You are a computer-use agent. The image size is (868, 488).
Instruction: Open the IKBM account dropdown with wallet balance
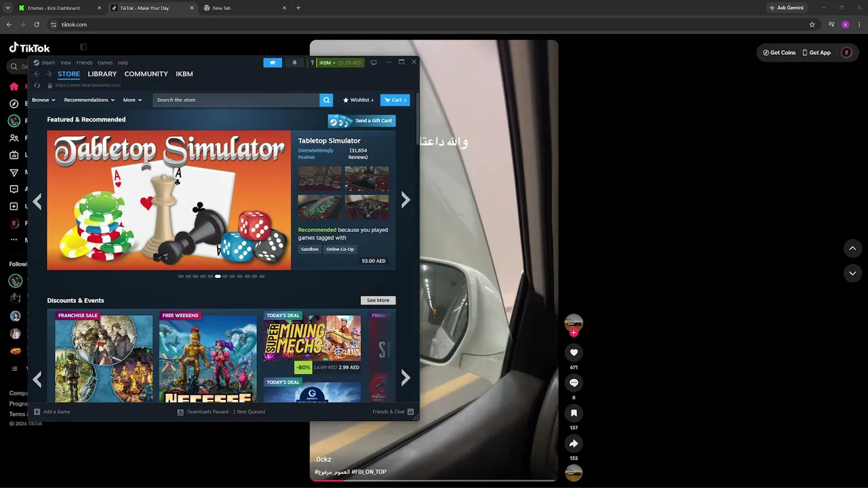[341, 63]
